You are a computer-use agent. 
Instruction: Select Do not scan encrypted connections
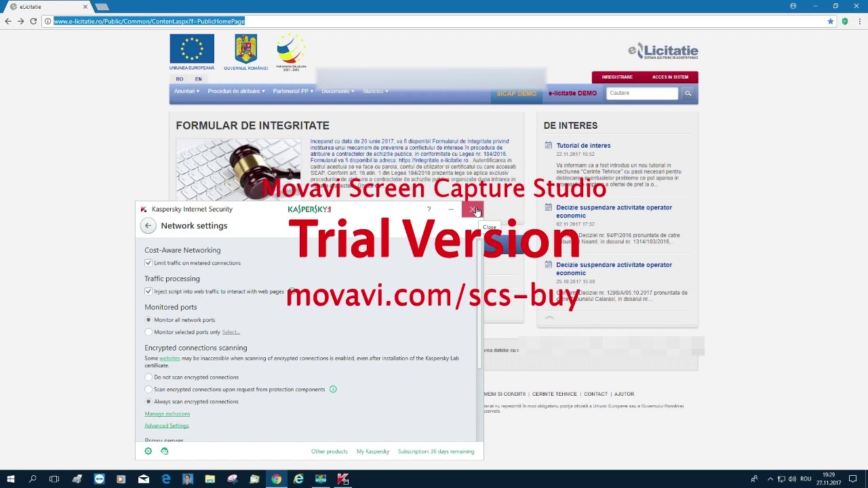point(148,377)
